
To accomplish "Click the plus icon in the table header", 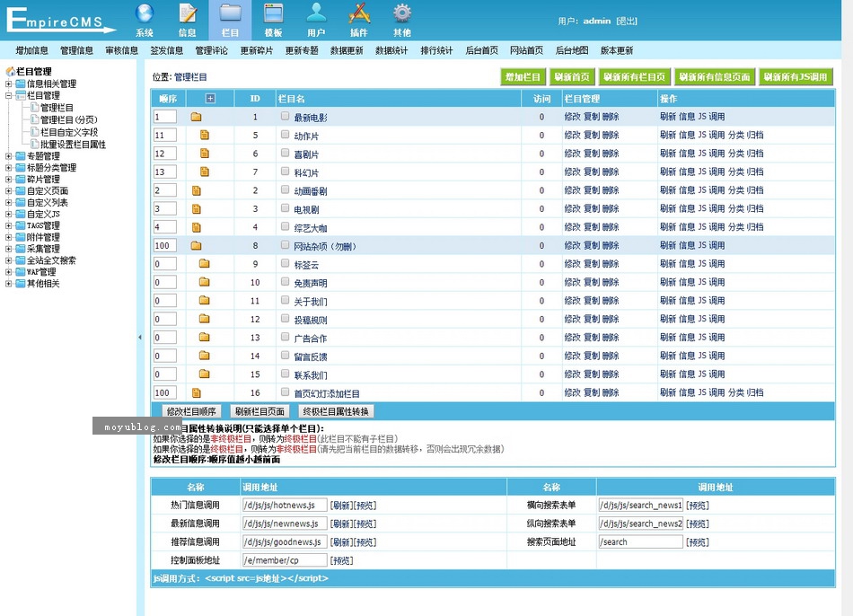I will pyautogui.click(x=210, y=99).
